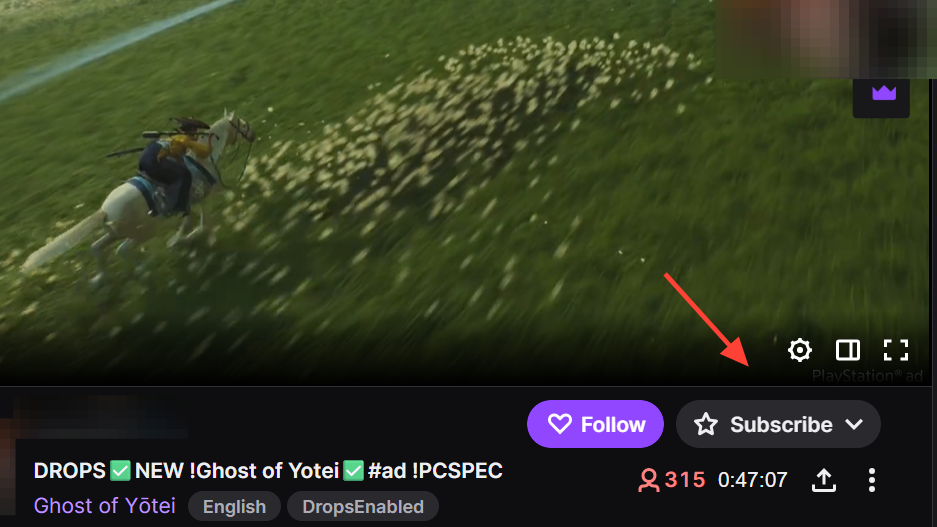The image size is (937, 527).
Task: Select the DropsEnabled tag
Action: 363,507
